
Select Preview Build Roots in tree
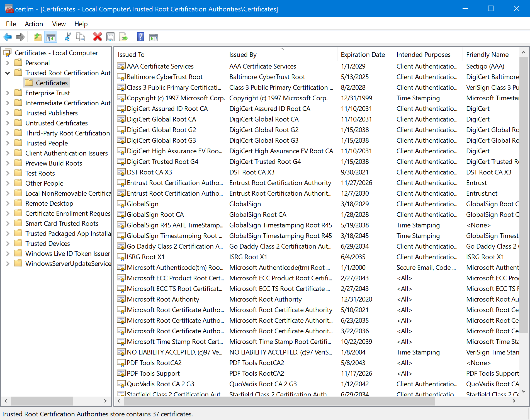54,163
